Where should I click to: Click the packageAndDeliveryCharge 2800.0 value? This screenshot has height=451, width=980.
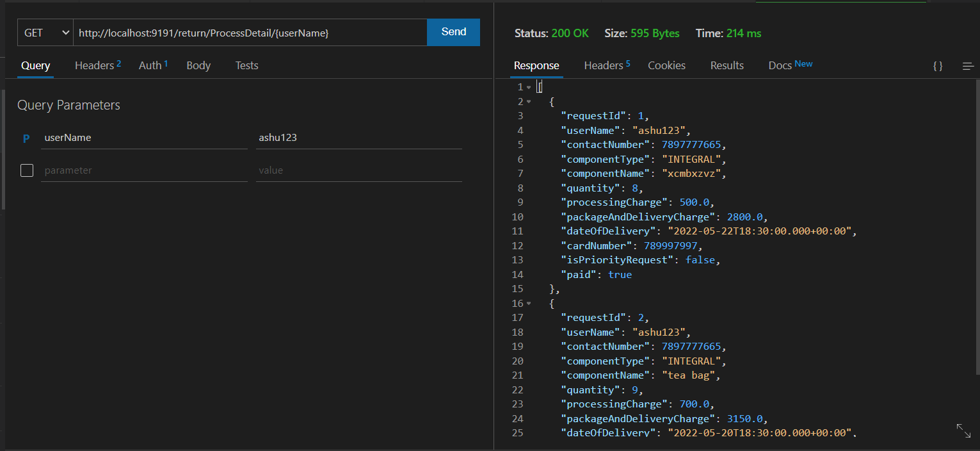point(744,217)
